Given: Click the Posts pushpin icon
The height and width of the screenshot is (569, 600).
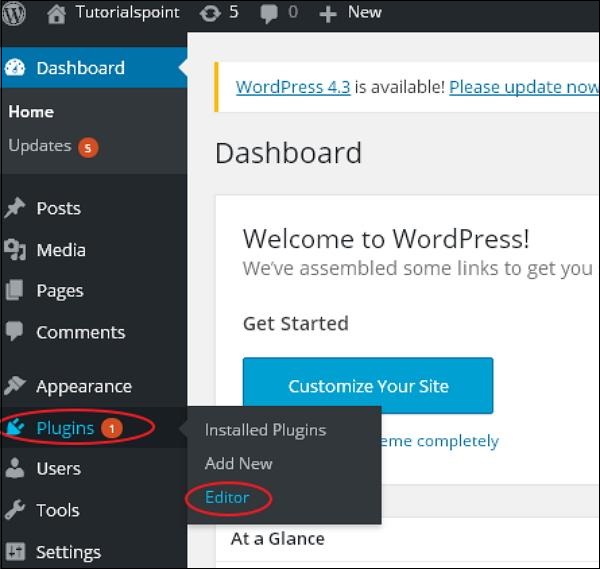Looking at the screenshot, I should (x=15, y=208).
